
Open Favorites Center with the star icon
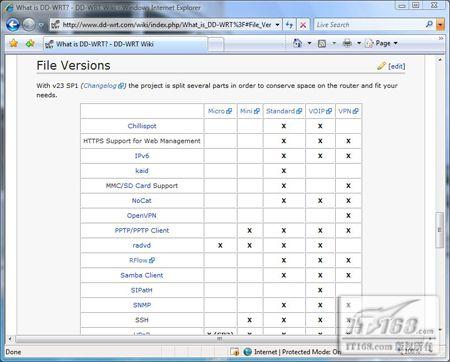(x=14, y=43)
